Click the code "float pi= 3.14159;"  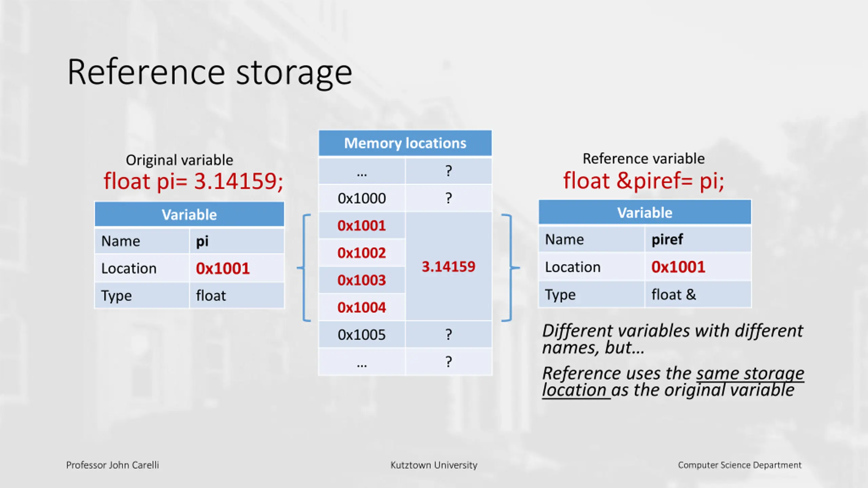pyautogui.click(x=193, y=181)
